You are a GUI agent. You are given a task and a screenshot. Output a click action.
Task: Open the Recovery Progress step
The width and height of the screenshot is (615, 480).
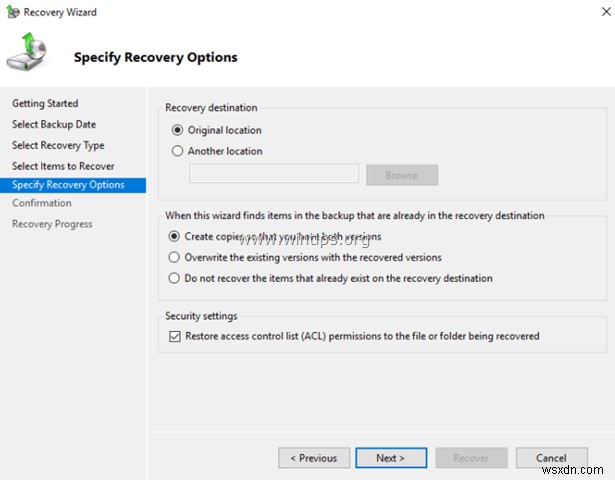pos(52,224)
